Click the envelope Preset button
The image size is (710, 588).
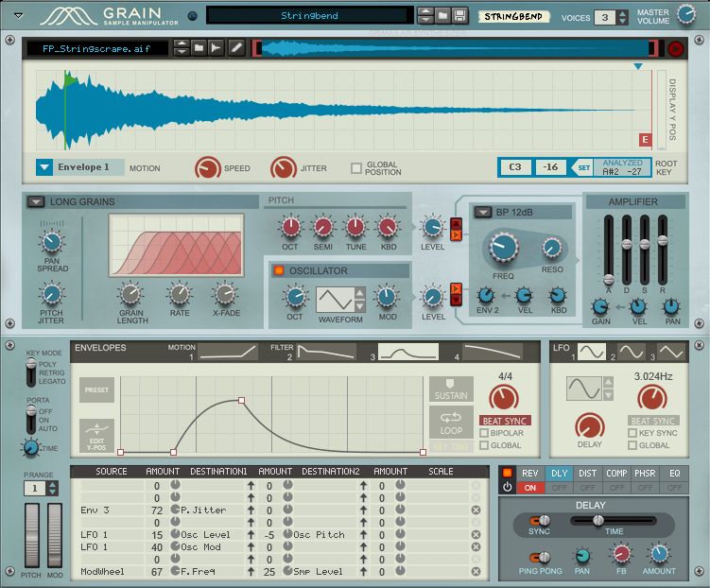pyautogui.click(x=96, y=389)
